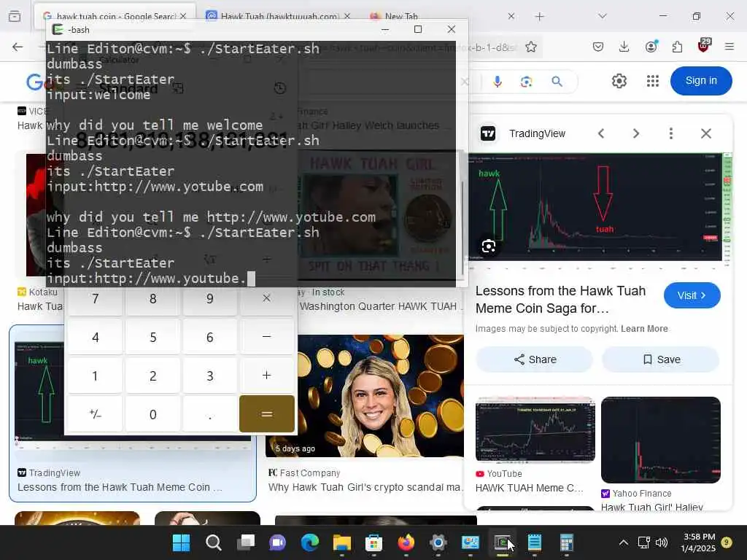Open Lessons from the Hawk Tuah result title
This screenshot has width=747, height=560.
pos(120,487)
